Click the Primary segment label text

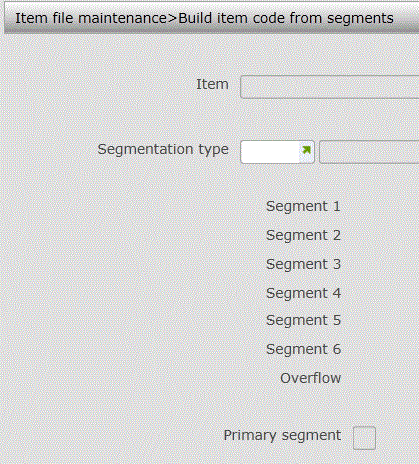(x=282, y=436)
